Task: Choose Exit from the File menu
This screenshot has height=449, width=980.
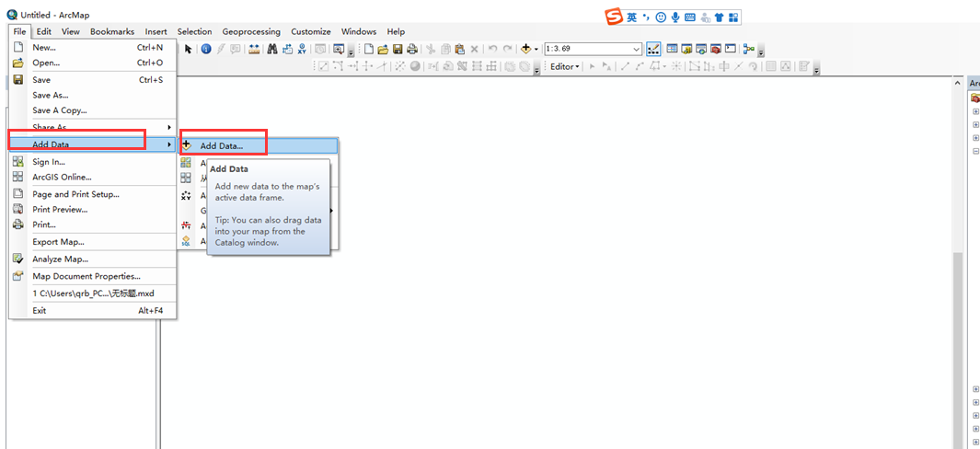Action: coord(92,310)
